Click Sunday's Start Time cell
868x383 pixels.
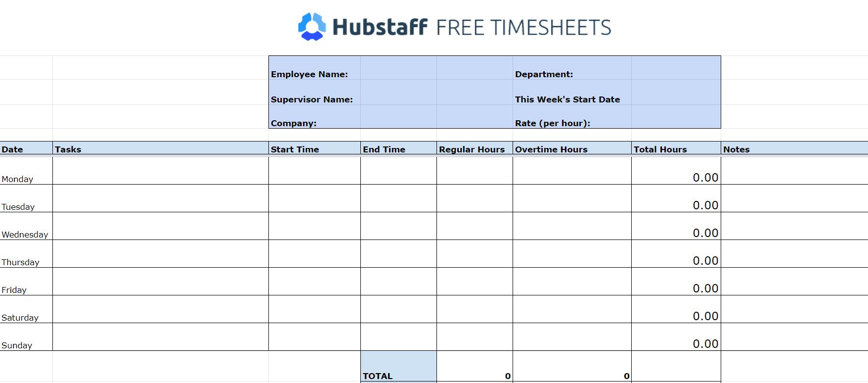(314, 337)
